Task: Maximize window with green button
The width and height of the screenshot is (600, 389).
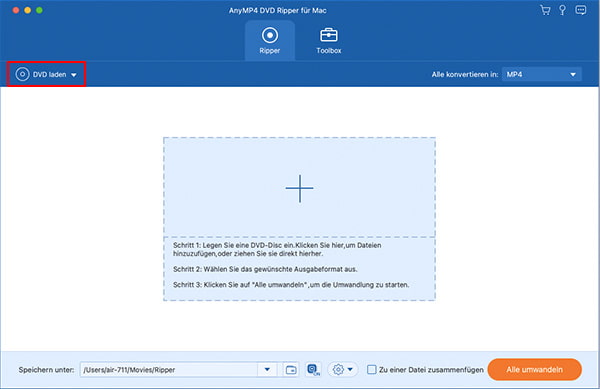Action: pos(39,10)
